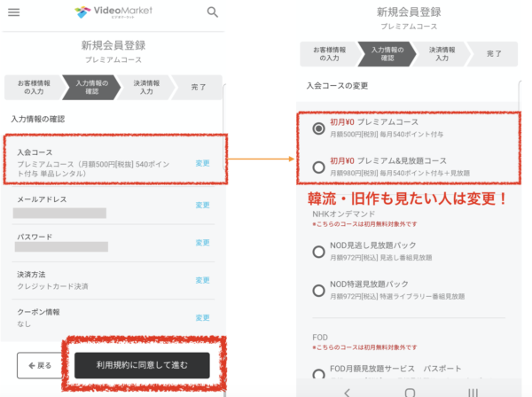
Task: Click 変更 link for クーポン情報
Action: (x=202, y=317)
